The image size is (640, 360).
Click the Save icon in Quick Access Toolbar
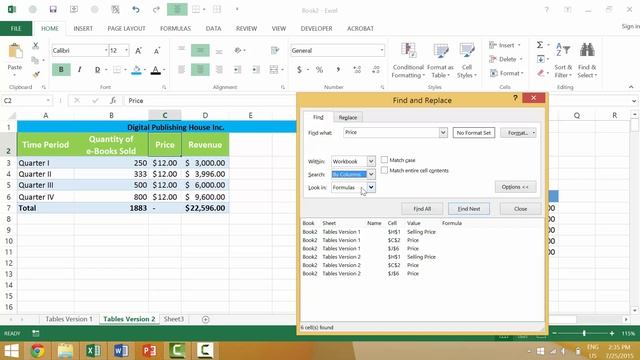[x=53, y=9]
